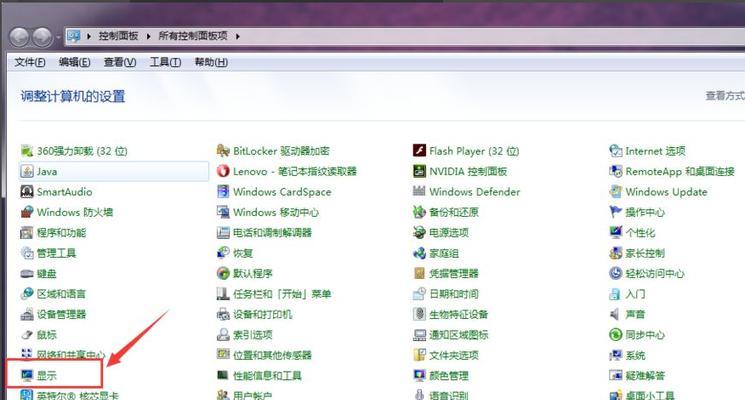Open the 查看(V) menu

click(120, 62)
